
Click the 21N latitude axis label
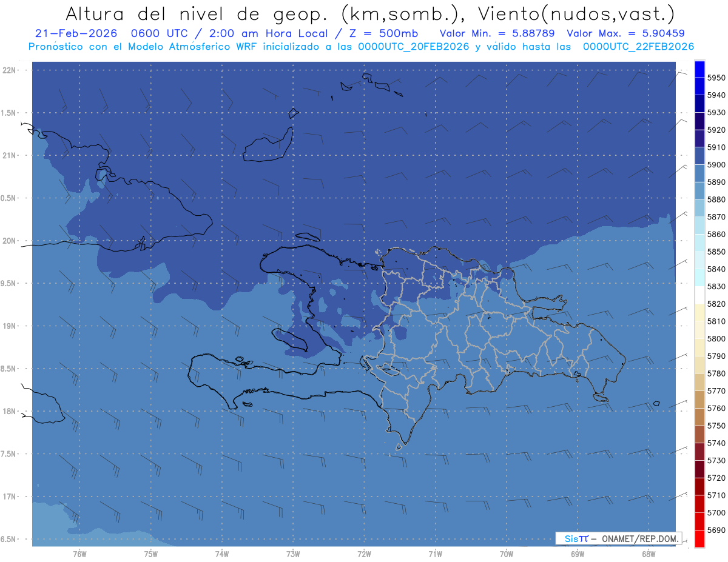(x=9, y=155)
